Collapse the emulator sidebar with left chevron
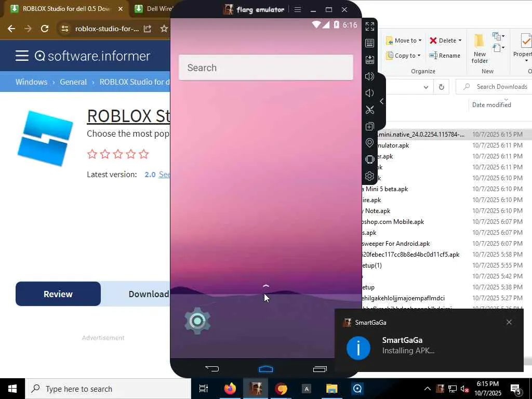This screenshot has height=399, width=532. pyautogui.click(x=382, y=101)
